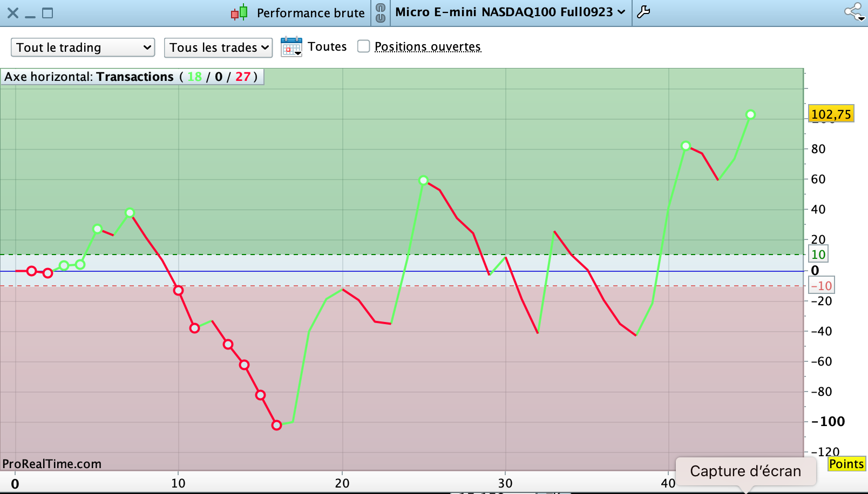Screen dimensions: 868x494
Task: Click the bold 0 vertical axis label
Action: click(815, 270)
